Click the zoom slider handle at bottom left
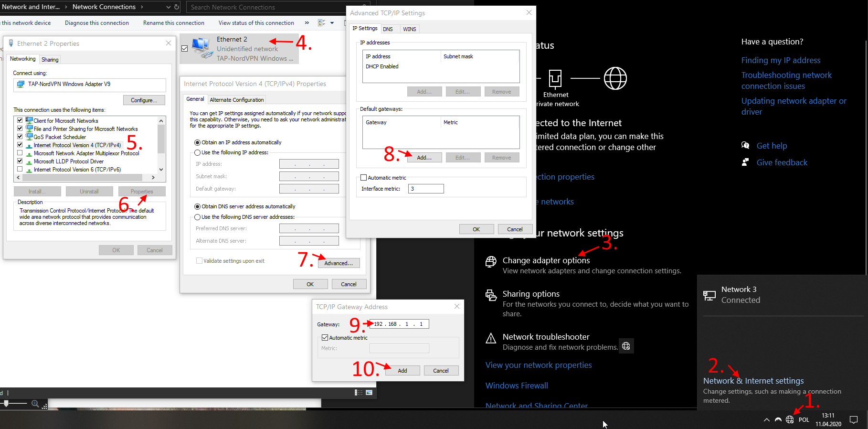The width and height of the screenshot is (868, 429). (x=6, y=404)
